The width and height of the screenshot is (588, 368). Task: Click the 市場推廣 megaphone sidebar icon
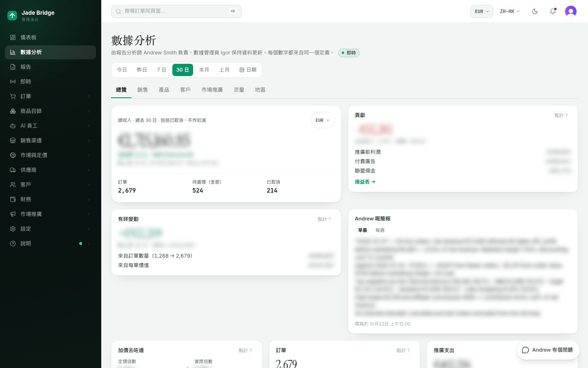(x=13, y=214)
